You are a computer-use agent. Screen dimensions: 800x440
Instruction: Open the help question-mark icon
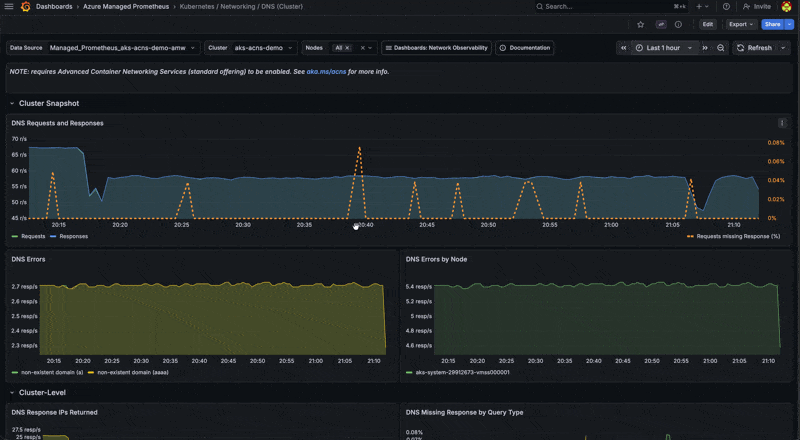[x=726, y=7]
